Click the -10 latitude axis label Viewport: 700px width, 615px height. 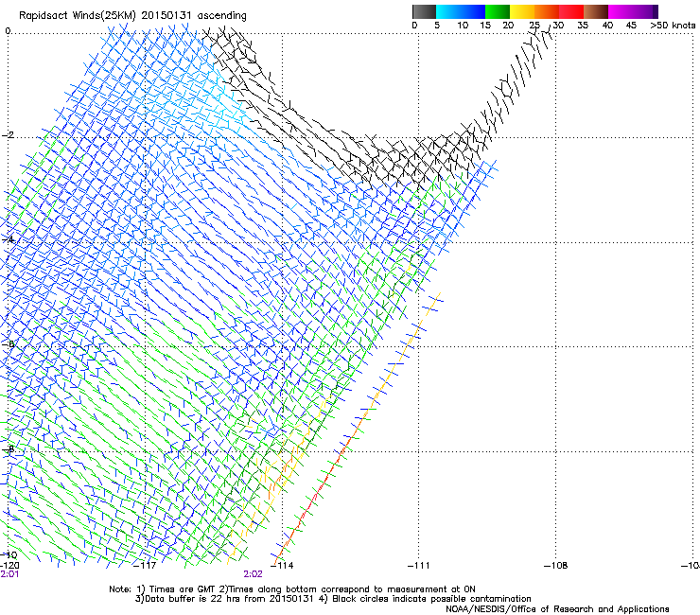coord(9,555)
